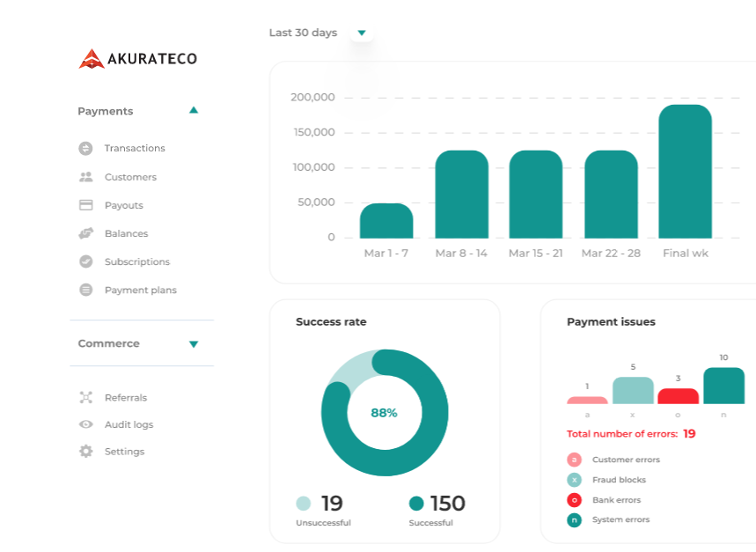The image size is (756, 552).
Task: Select the Final wk bar
Action: [685, 171]
